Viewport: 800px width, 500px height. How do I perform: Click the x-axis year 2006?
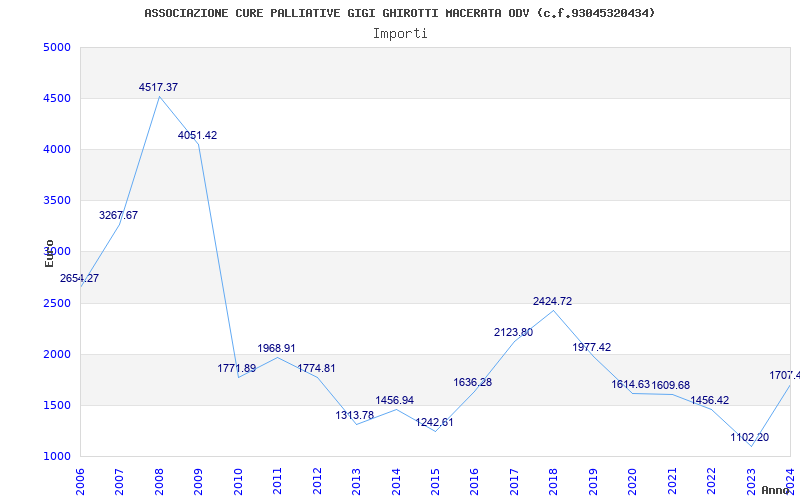click(x=80, y=482)
